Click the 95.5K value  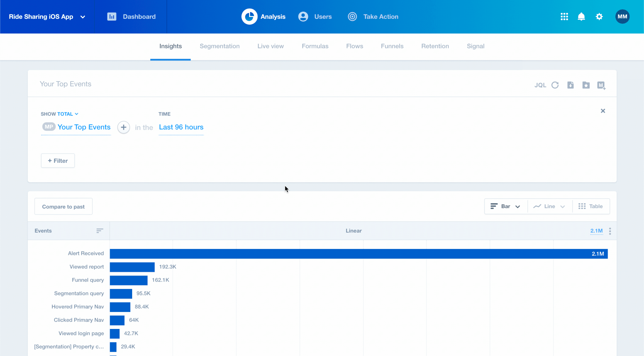pos(143,293)
